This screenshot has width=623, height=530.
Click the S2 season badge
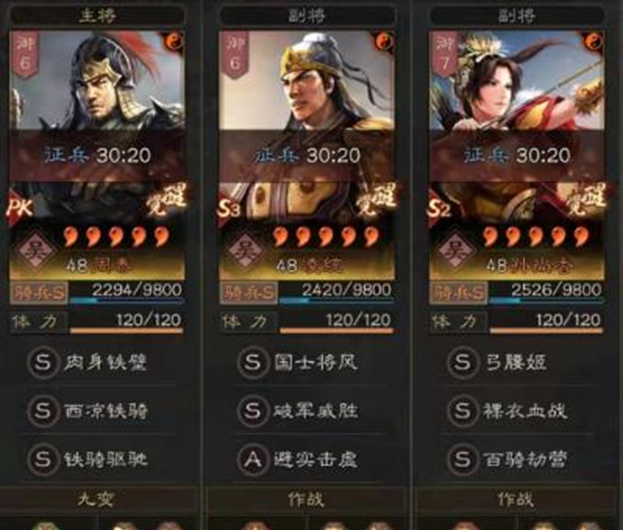tap(439, 209)
